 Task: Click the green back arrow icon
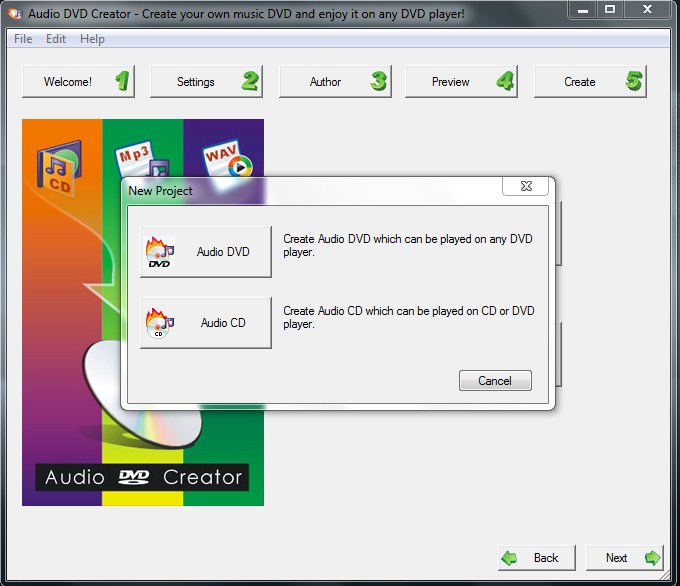pos(510,558)
